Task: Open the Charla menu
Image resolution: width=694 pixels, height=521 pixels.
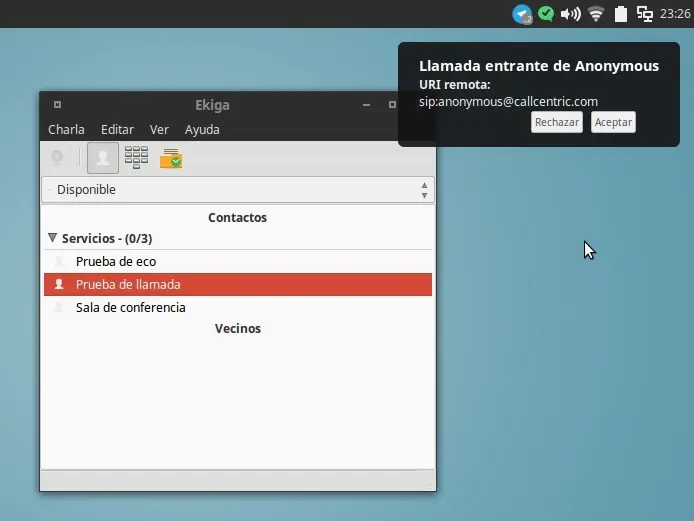Action: pos(66,130)
